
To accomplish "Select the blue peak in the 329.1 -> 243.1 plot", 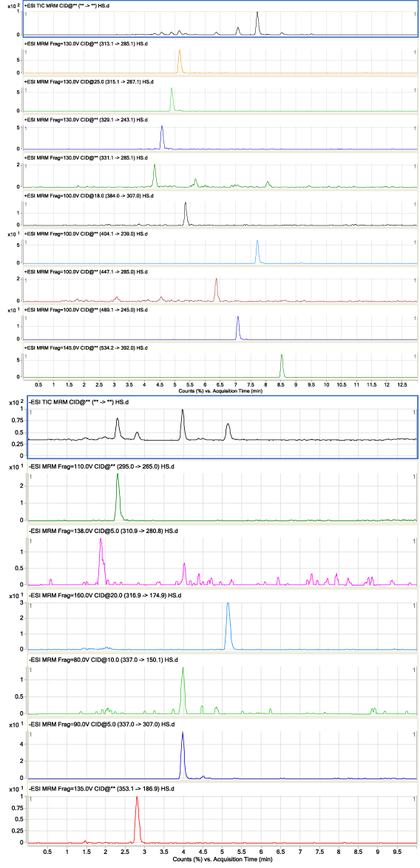I will 162,137.
